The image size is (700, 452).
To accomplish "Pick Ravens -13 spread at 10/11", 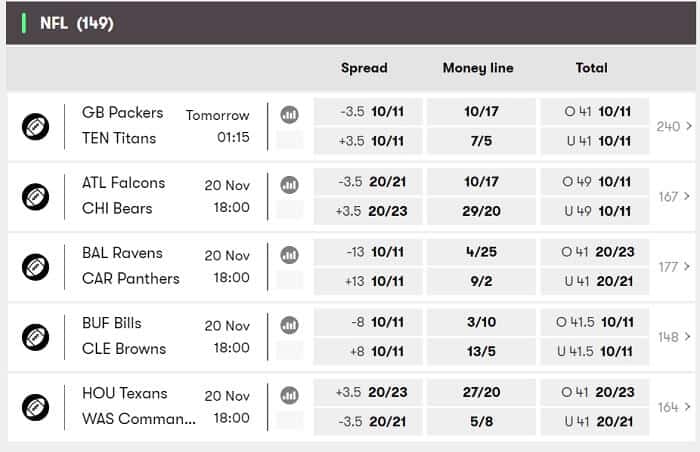I will pos(368,252).
